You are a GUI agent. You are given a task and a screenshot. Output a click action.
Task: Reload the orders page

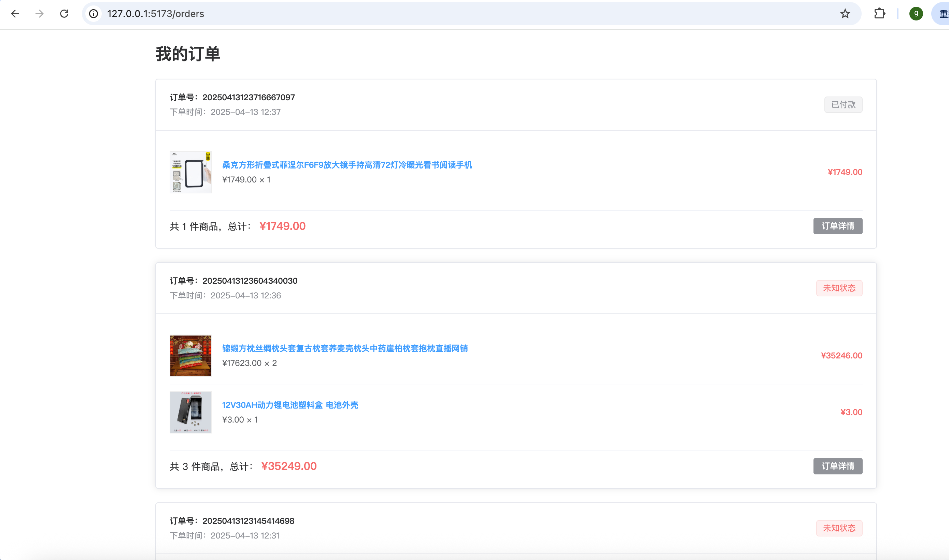[x=64, y=14]
